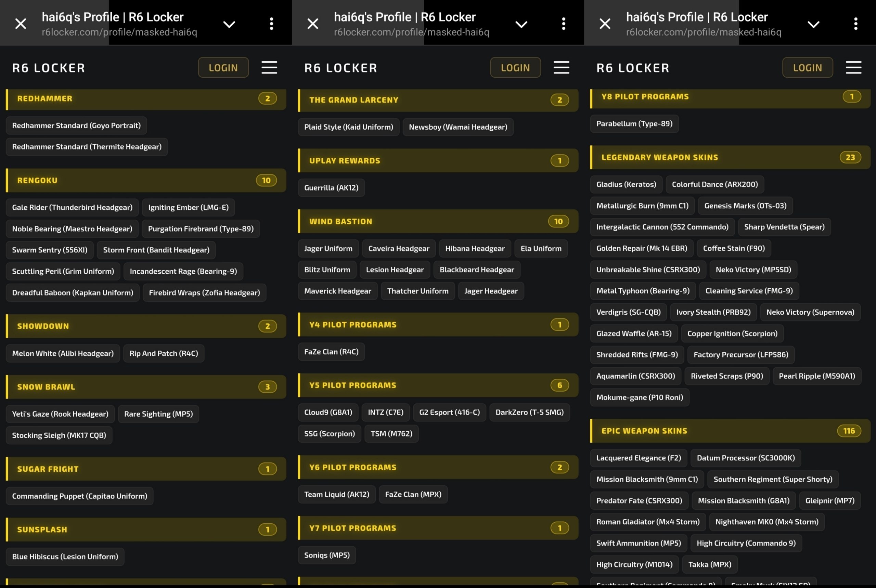Open the three-dot browser menu in the leftmost screenshot
Image resolution: width=876 pixels, height=588 pixels.
pos(271,24)
